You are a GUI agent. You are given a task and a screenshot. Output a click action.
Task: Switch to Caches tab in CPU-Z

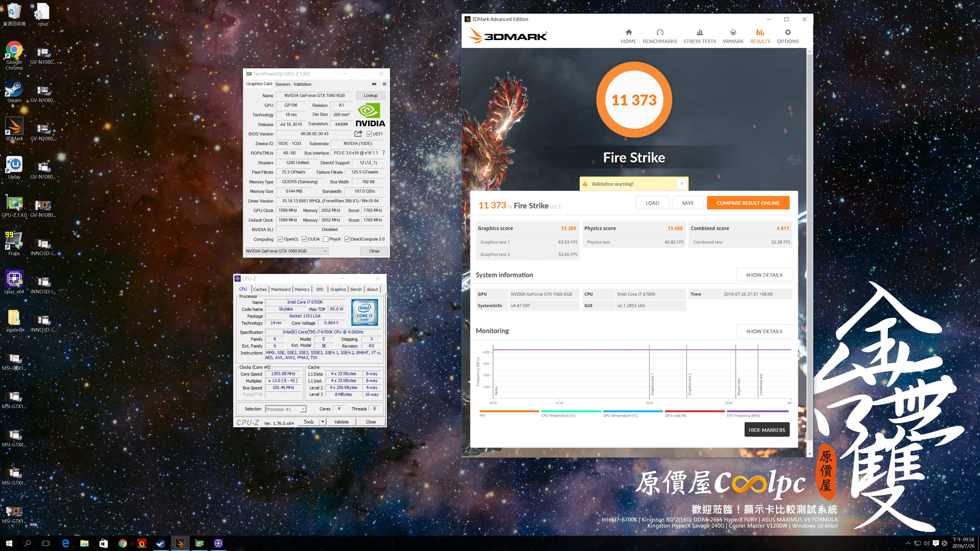(x=260, y=289)
